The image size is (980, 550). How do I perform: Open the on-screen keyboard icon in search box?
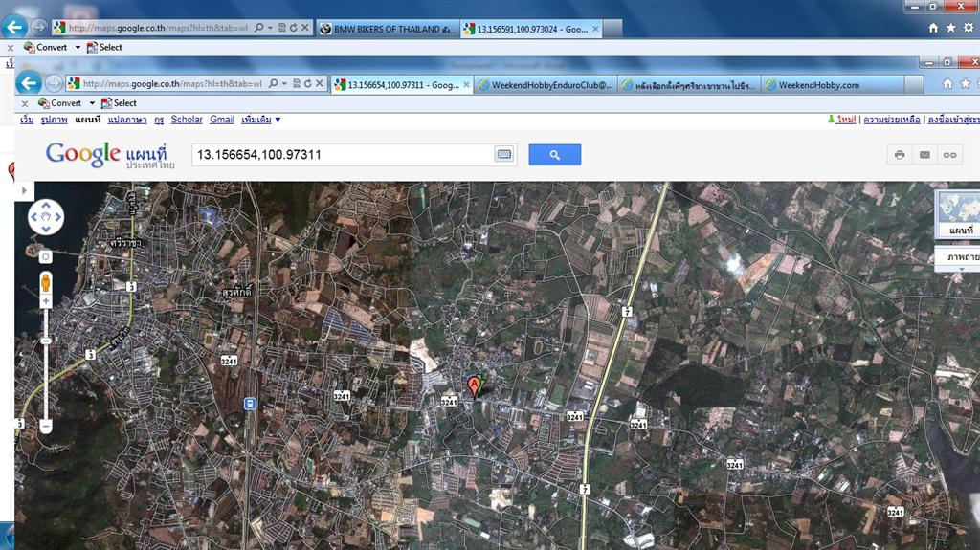(503, 155)
